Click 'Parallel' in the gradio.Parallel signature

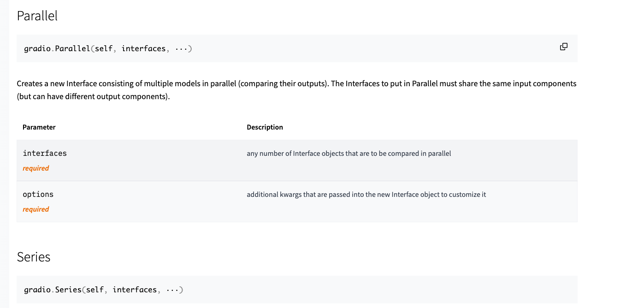click(x=72, y=48)
